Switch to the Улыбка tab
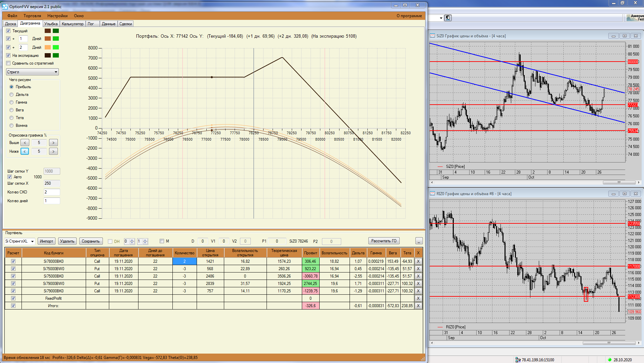Image resolution: width=644 pixels, height=363 pixels. pyautogui.click(x=51, y=24)
